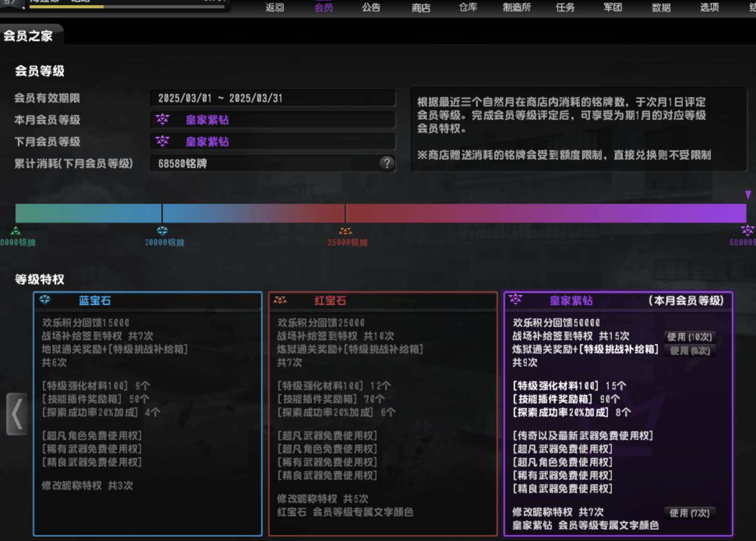
Task: Select the 会员之家 tab
Action: coord(29,36)
